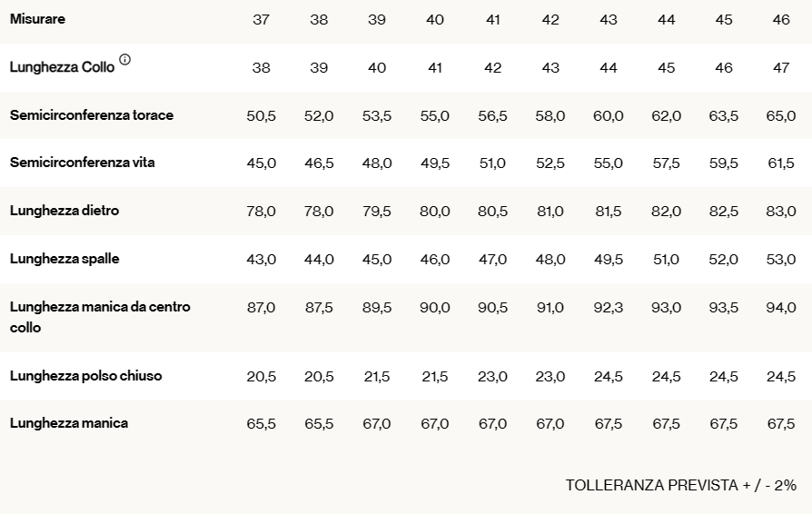Click size 46 column header
The image size is (812, 514).
[781, 20]
